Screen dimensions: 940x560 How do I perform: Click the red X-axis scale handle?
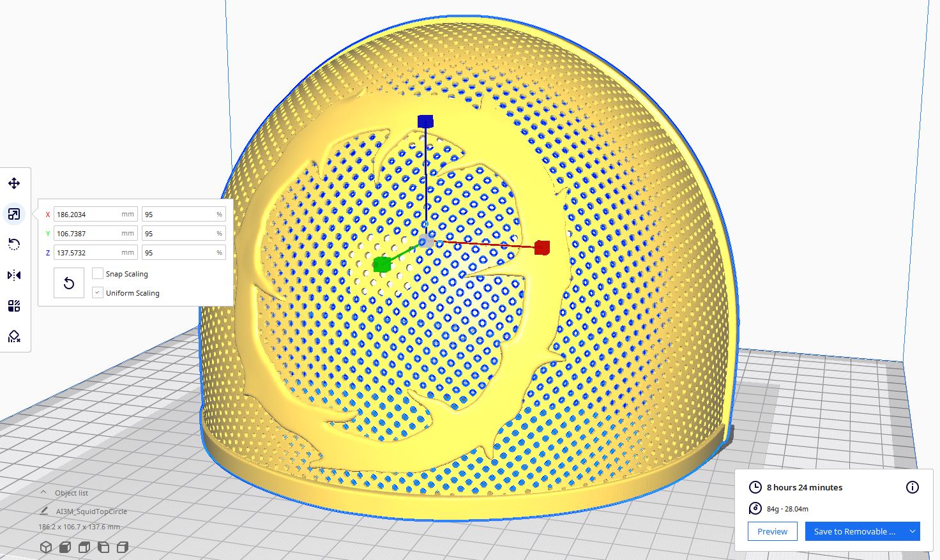(x=542, y=248)
